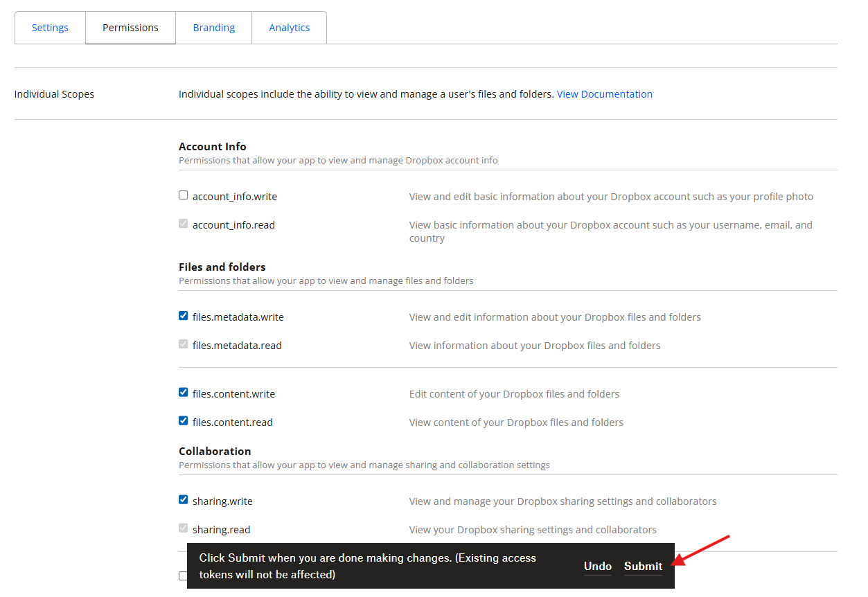868x597 pixels.
Task: Click the Individual Scopes section label
Action: pyautogui.click(x=54, y=94)
